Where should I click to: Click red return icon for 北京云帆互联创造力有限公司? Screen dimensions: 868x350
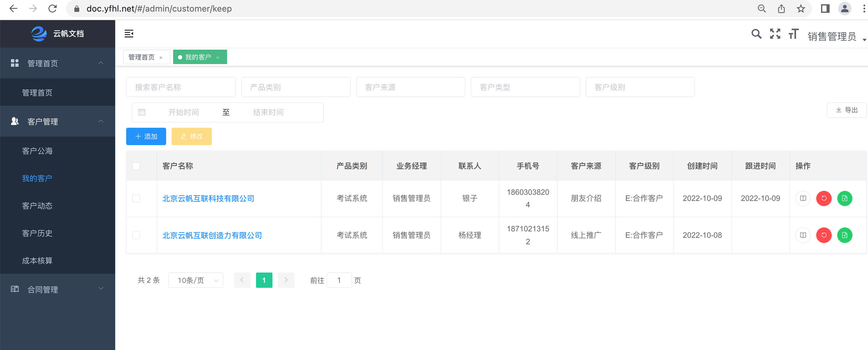[824, 235]
